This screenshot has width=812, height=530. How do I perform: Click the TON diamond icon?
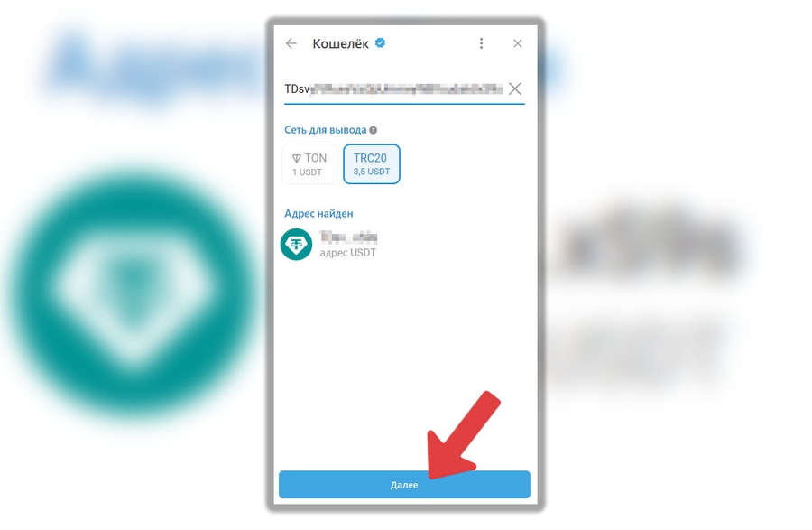(297, 159)
